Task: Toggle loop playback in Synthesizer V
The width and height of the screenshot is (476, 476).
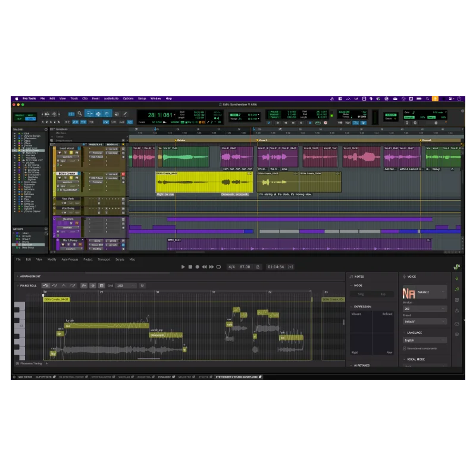Action: pos(218,267)
